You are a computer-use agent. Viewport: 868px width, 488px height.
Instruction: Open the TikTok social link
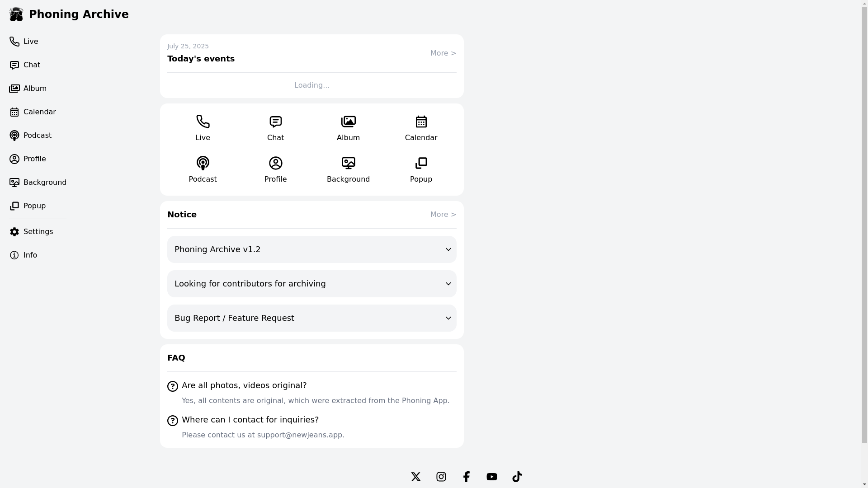(517, 477)
